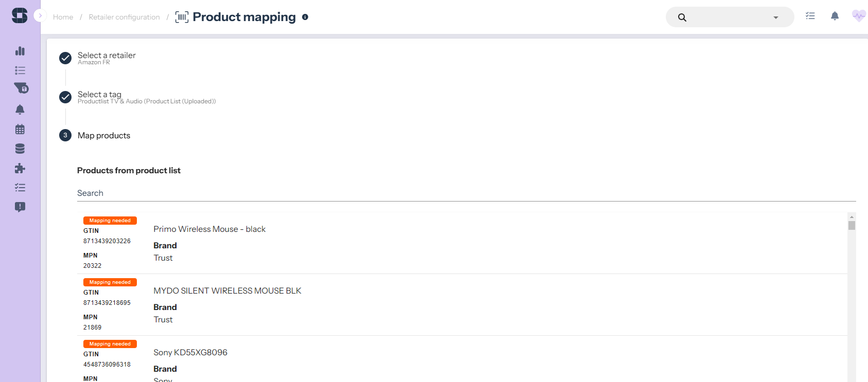
Task: Click the top bar notifications bell
Action: (835, 16)
